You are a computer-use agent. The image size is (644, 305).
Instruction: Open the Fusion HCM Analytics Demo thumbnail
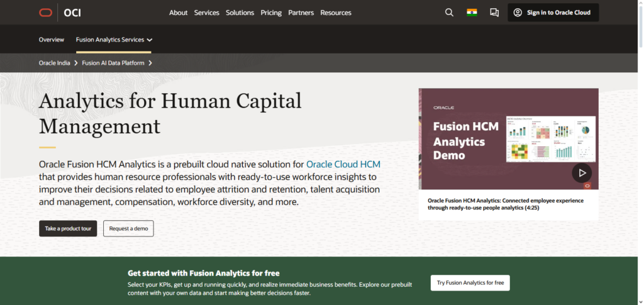[x=508, y=139]
